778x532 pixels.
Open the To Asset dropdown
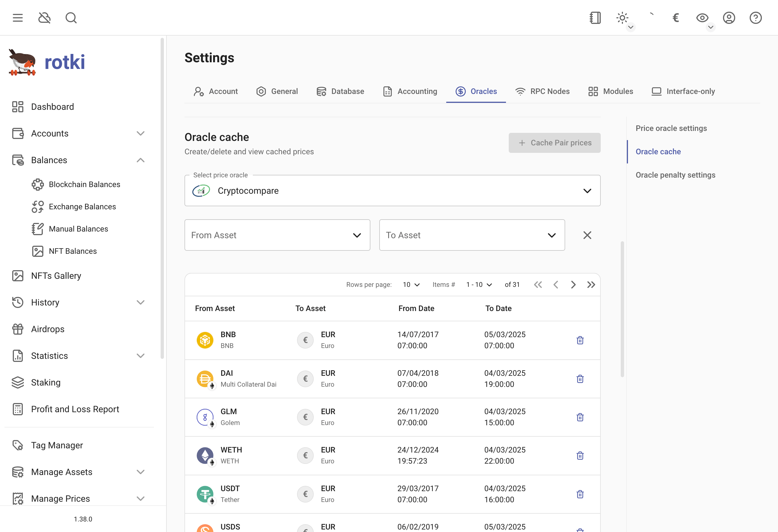pos(472,235)
